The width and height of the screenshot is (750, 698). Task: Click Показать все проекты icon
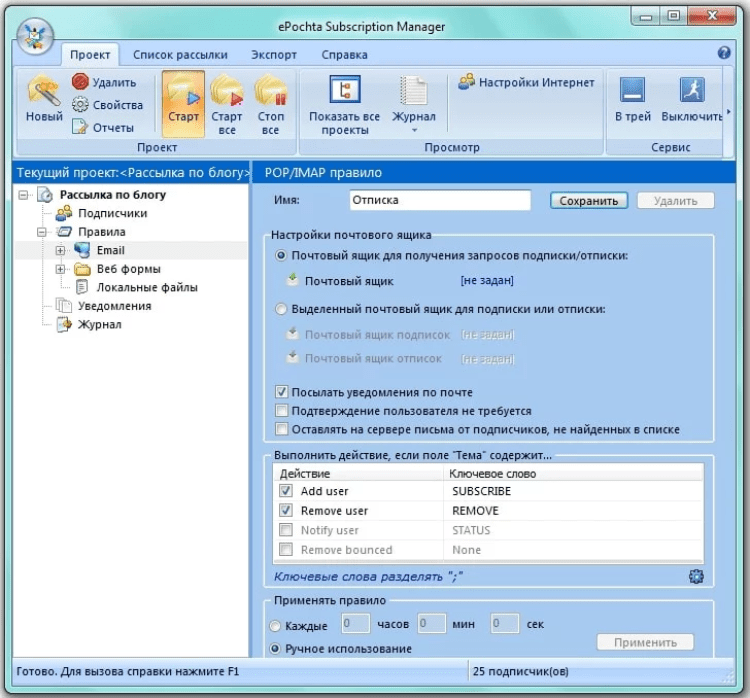click(344, 105)
